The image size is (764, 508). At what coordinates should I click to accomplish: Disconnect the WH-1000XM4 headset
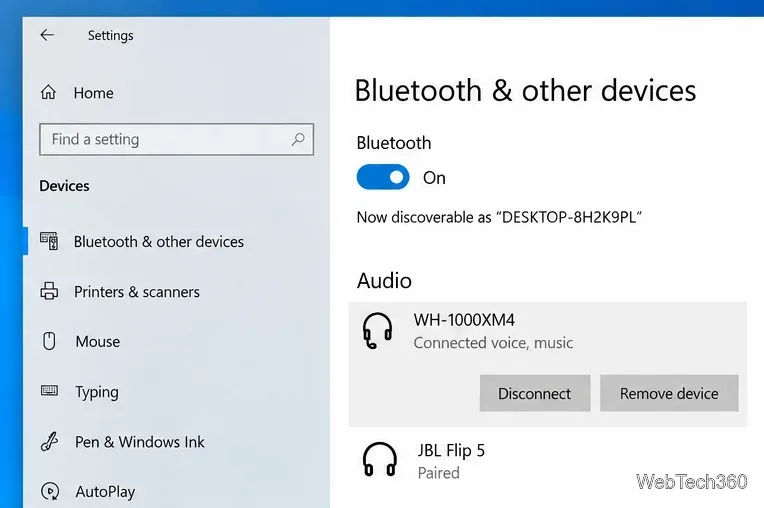point(535,393)
